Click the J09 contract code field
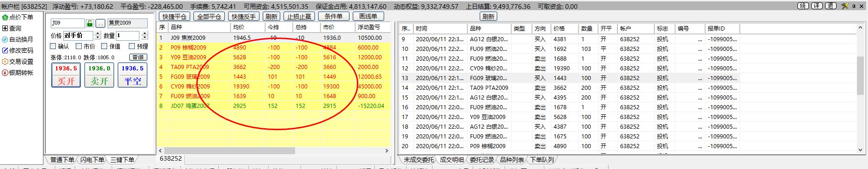Viewport: 868px width, 169px height. click(67, 23)
